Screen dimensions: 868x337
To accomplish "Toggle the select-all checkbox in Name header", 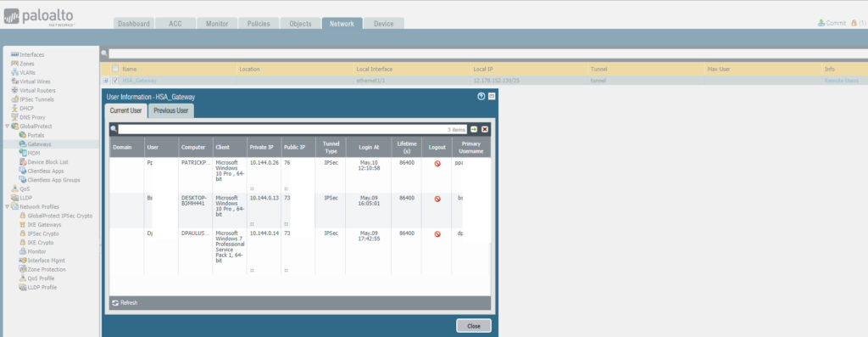I will 115,70.
